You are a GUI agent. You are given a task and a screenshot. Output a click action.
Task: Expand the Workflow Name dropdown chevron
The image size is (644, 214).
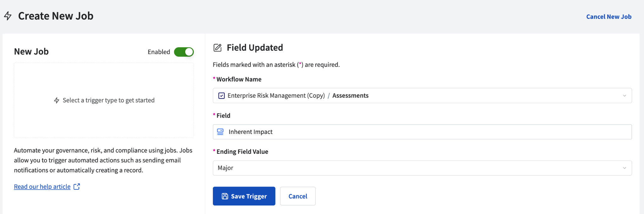pyautogui.click(x=625, y=95)
